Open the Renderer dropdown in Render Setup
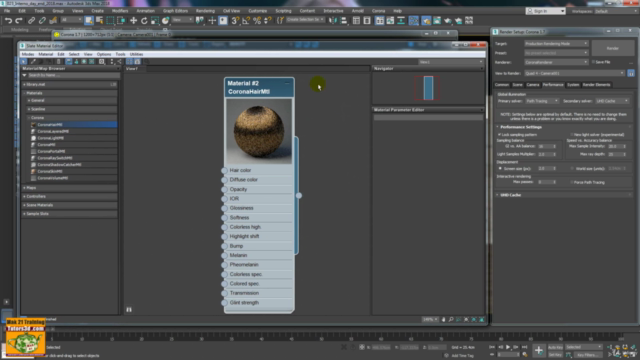Screen dimensions: 640x360 (556, 62)
